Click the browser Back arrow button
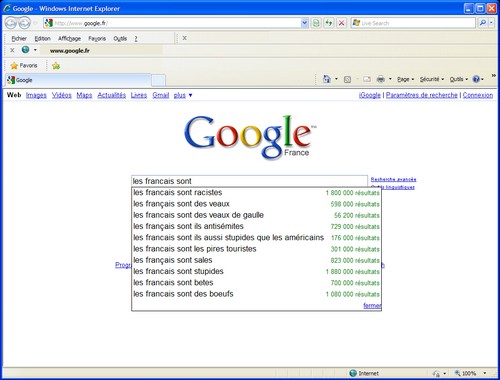 tap(11, 23)
